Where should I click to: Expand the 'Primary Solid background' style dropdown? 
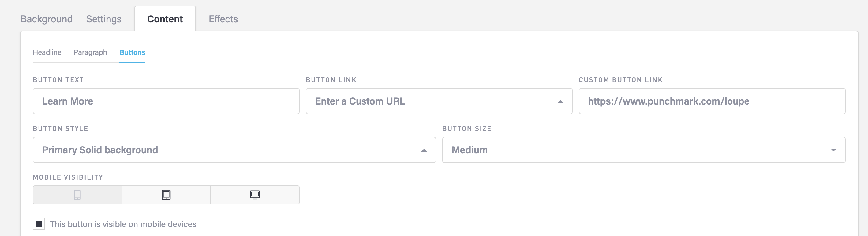point(234,150)
